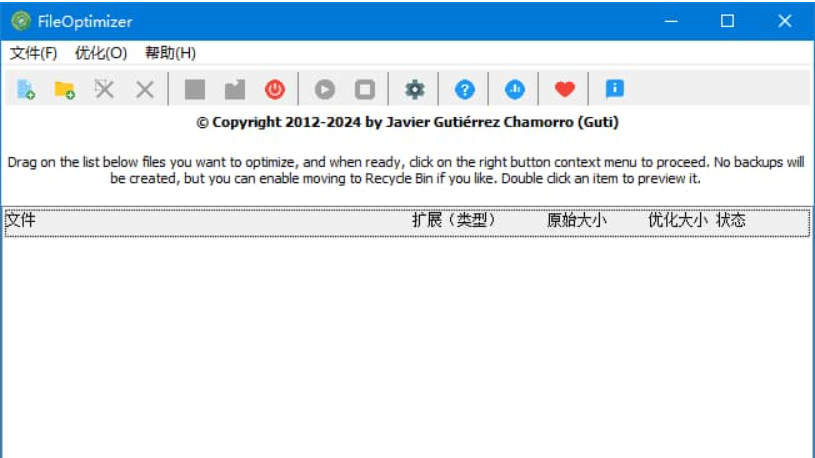815x458 pixels.
Task: Click the copyright Javier Gutiérrez Chamorro text
Action: click(x=408, y=122)
